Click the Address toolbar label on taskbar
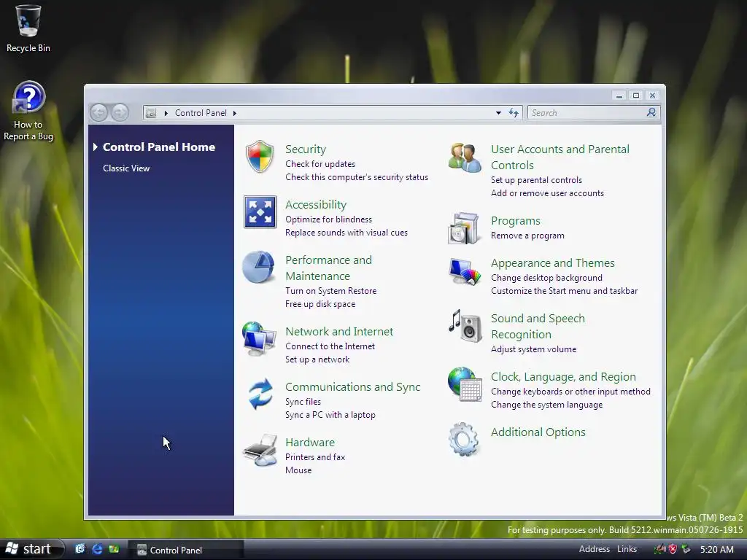 594,549
